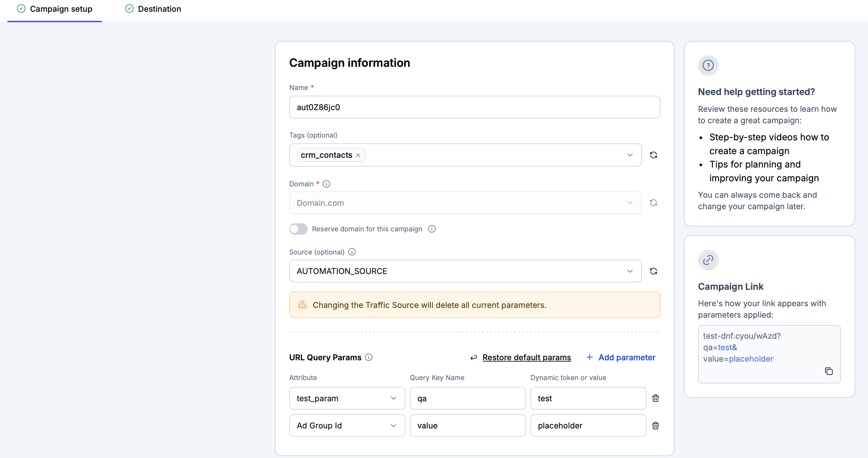Click the warning triangle in the alert
Viewport: 868px width, 458px height.
[302, 305]
